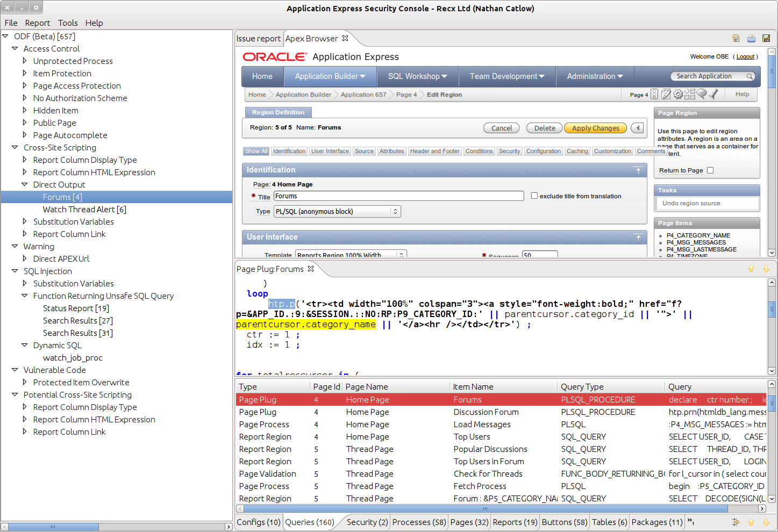Open the Processes (58) tab
Viewport: 778px width, 532px height.
419,522
